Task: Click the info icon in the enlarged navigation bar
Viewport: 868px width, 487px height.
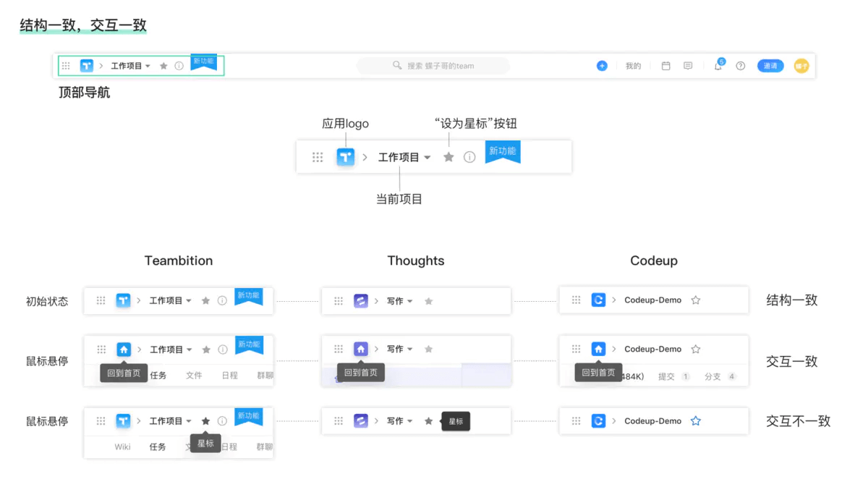Action: click(x=469, y=157)
